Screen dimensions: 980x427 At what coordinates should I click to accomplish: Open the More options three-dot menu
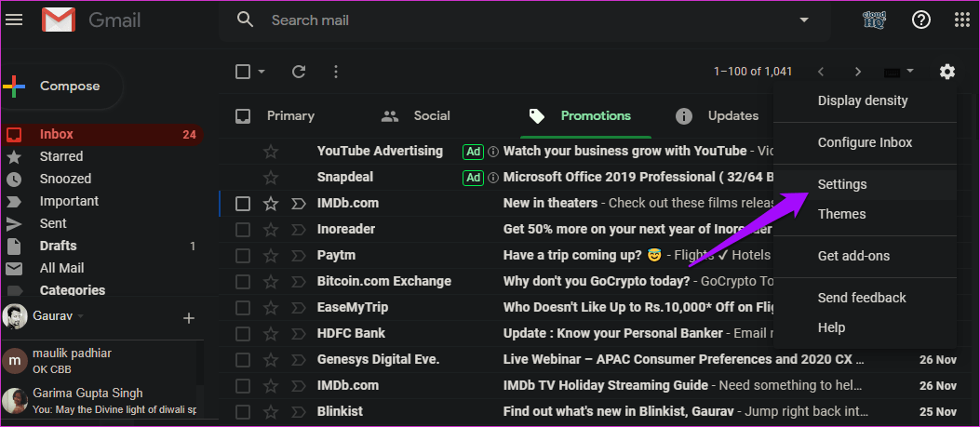coord(336,72)
